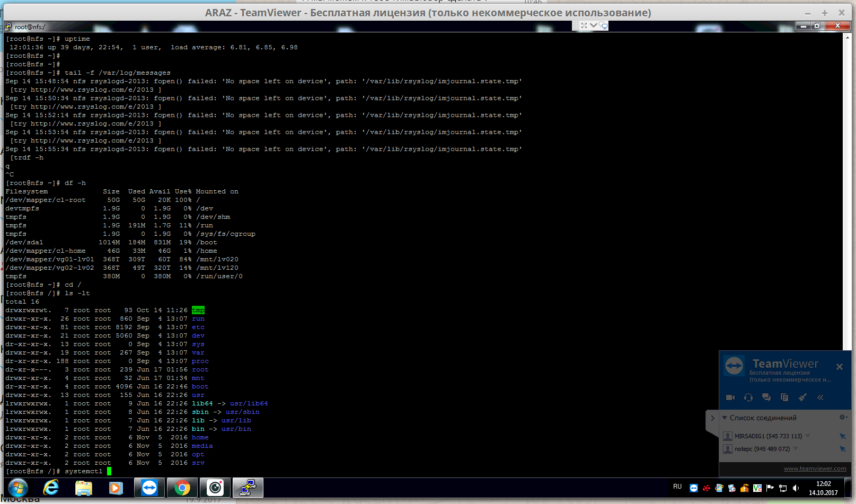Toggle remote control arrow for MIRSADIG1

843,436
